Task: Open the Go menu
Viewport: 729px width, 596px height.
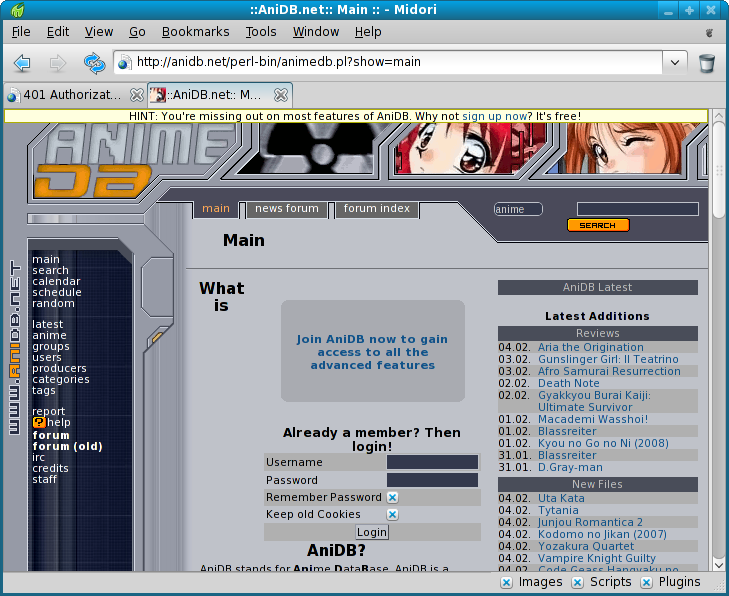Action: tap(137, 32)
